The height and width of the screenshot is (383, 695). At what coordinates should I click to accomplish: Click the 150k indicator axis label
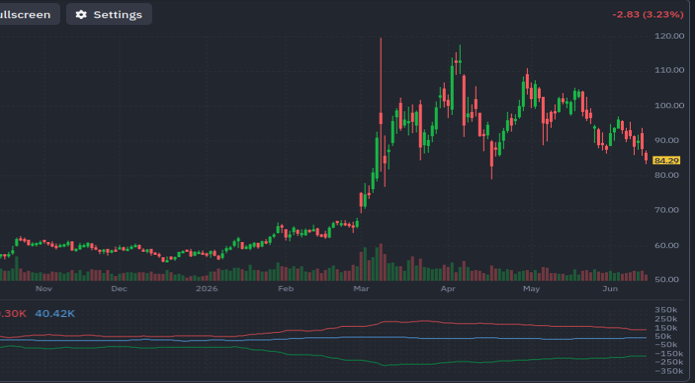point(666,328)
